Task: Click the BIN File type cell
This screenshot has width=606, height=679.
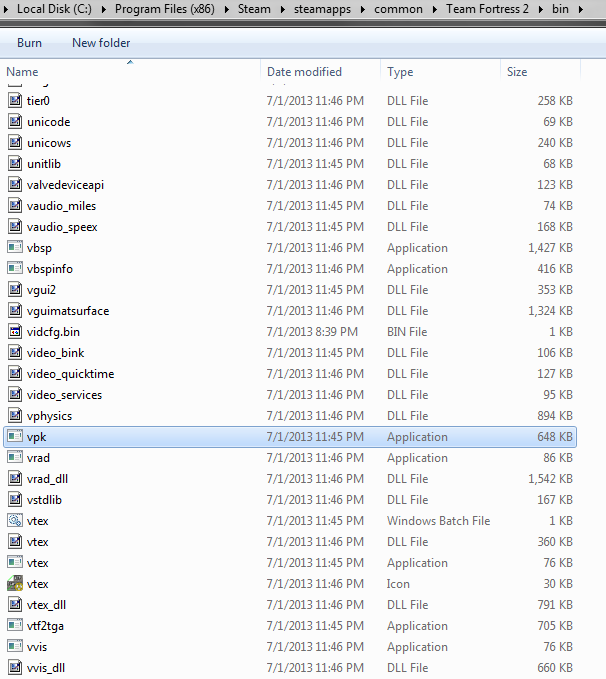Action: pos(407,332)
